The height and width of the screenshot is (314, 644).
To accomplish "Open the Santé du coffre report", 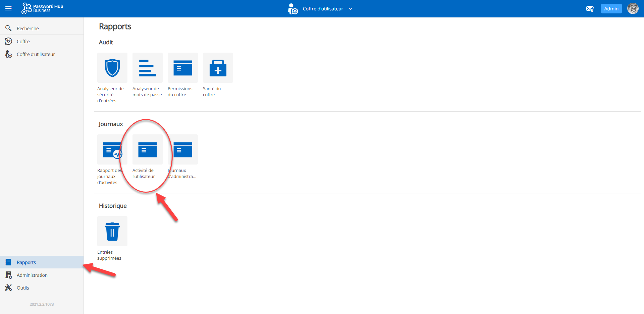I will pyautogui.click(x=218, y=68).
